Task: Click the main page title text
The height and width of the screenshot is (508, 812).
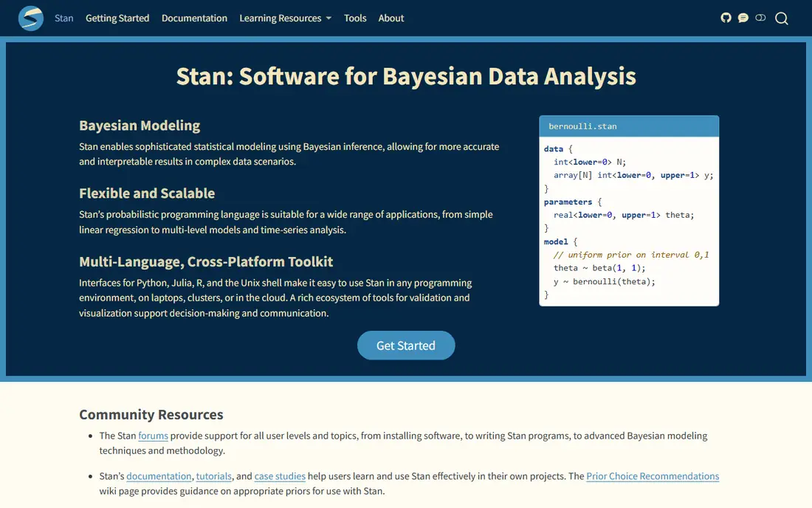Action: [406, 76]
